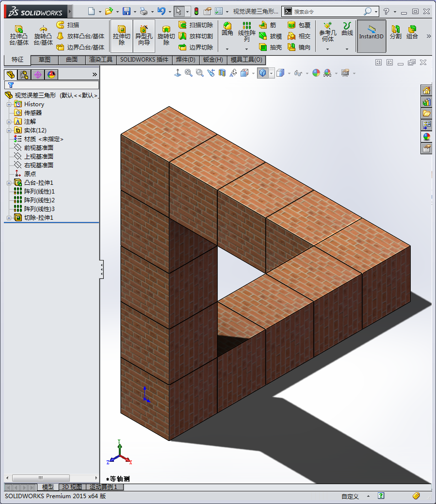Click the 圆角 fillet tool

pos(227,29)
